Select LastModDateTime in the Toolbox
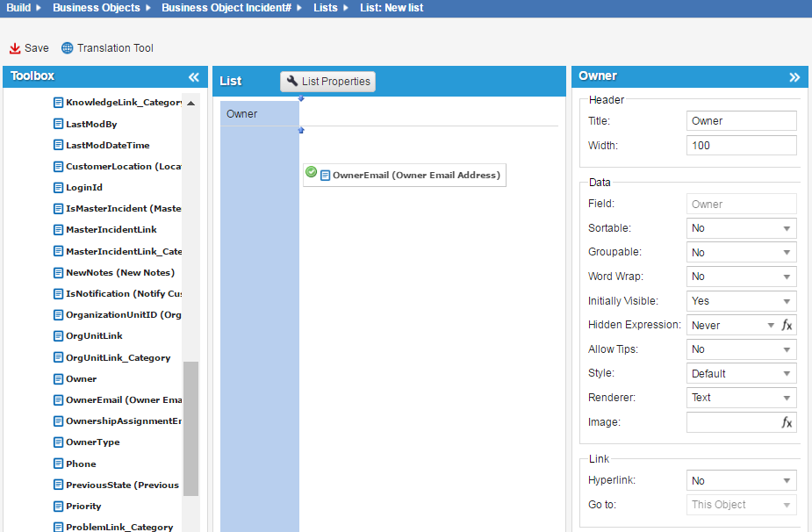This screenshot has height=532, width=812. pos(107,146)
